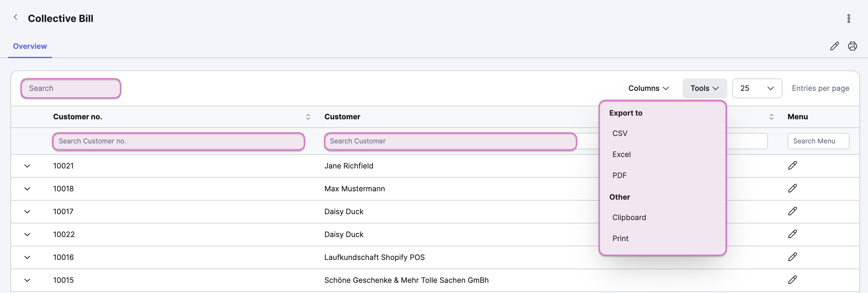This screenshot has width=868, height=293.
Task: Edit the Laufkundschaft Shopify POS row via its pencil icon
Action: tap(793, 257)
